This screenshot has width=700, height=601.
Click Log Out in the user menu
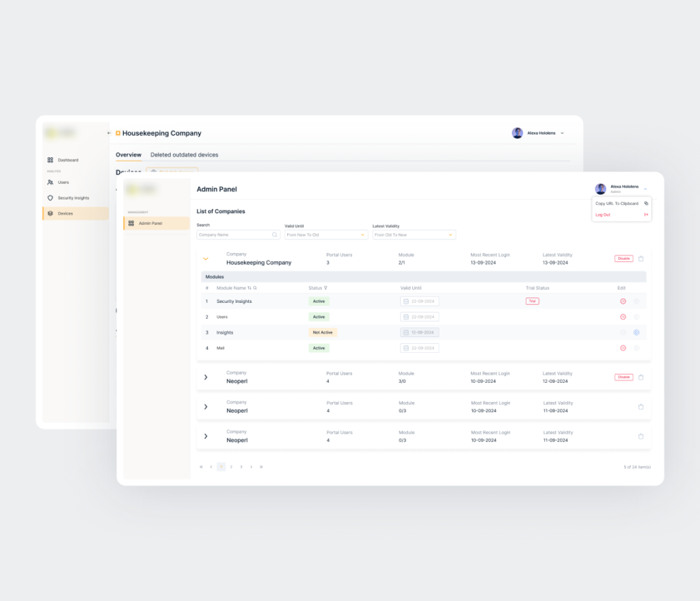tap(602, 215)
